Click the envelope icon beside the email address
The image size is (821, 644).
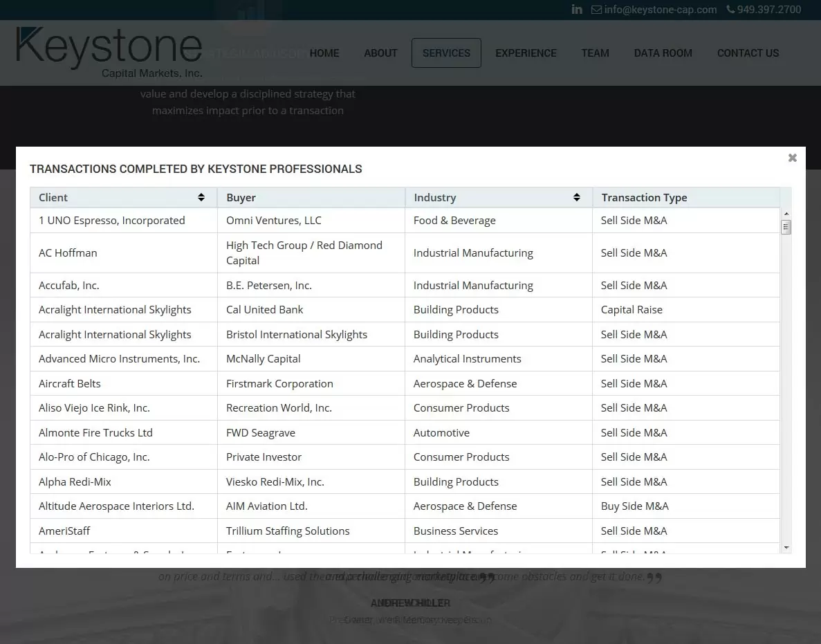pos(596,9)
